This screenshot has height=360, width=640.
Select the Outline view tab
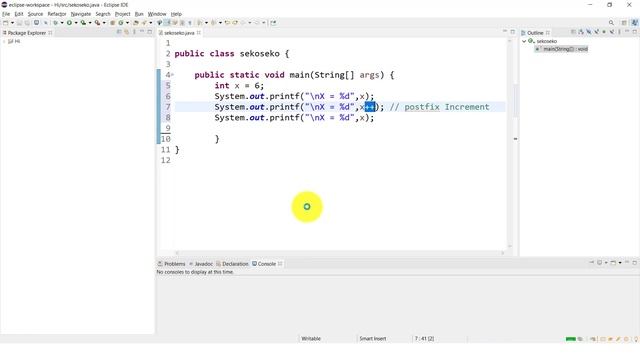click(x=535, y=33)
